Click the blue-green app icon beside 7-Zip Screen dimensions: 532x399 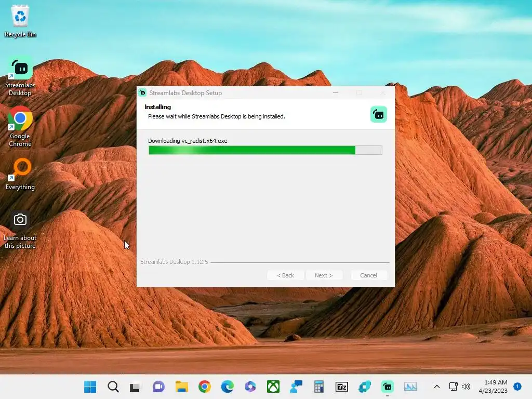[365, 387]
